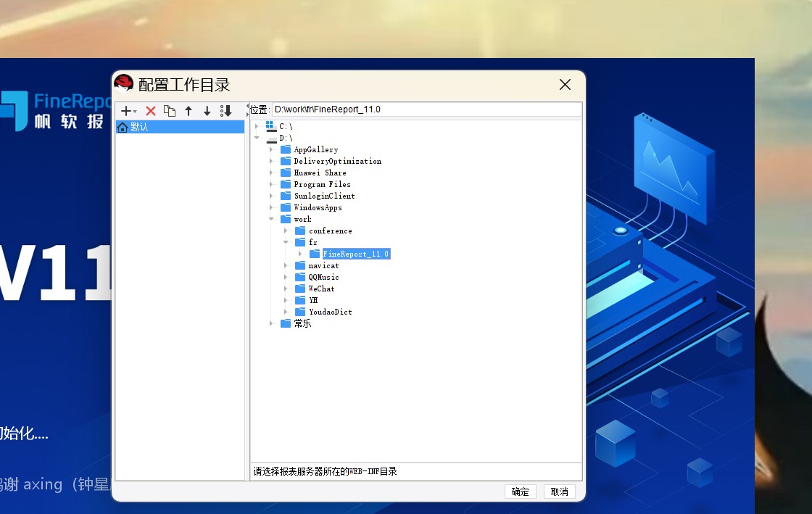Click the C:\ drive icon
This screenshot has width=812, height=514.
(271, 126)
